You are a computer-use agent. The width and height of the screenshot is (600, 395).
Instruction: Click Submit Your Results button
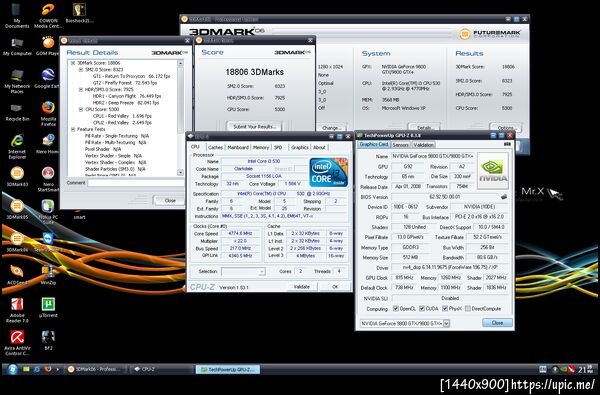coord(254,126)
